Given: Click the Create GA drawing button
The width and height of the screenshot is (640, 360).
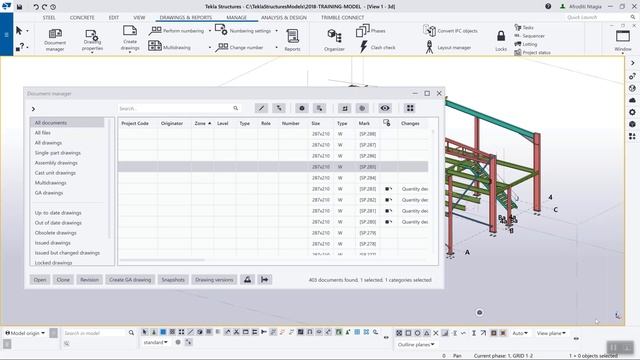Looking at the screenshot, I should point(130,280).
